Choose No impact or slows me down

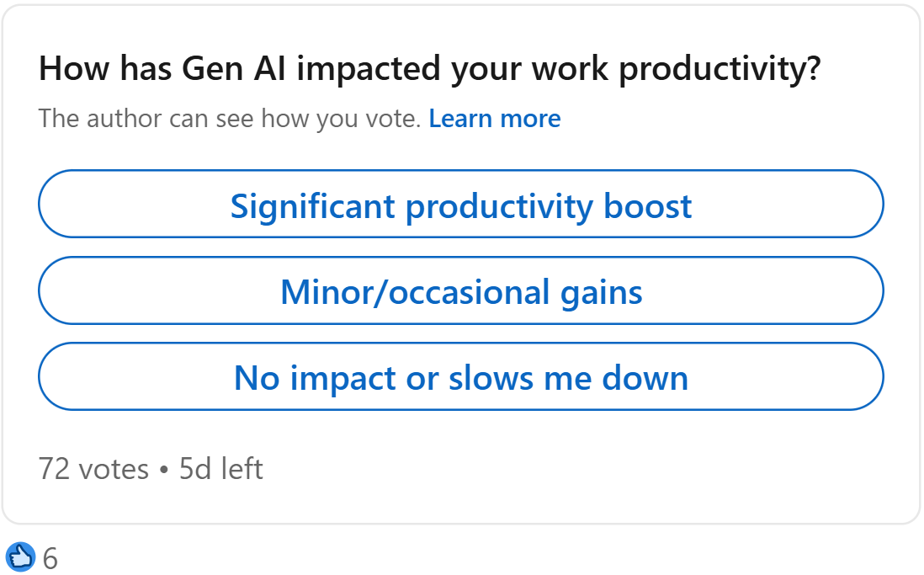click(461, 377)
